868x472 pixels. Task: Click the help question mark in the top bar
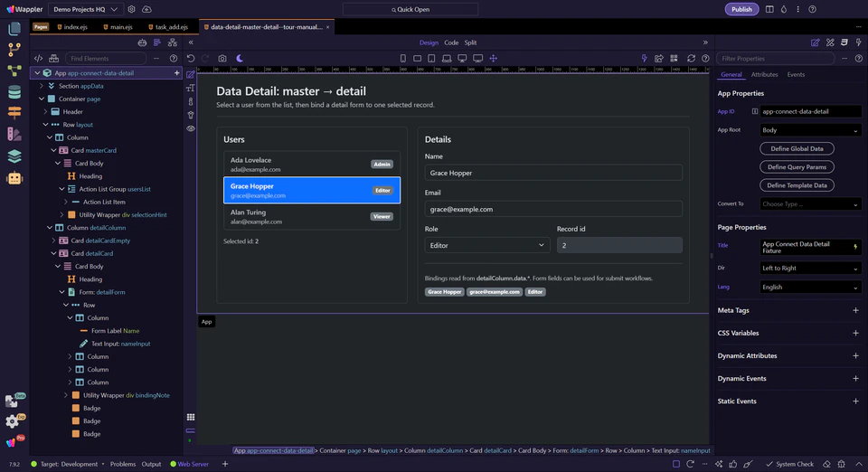click(x=812, y=9)
